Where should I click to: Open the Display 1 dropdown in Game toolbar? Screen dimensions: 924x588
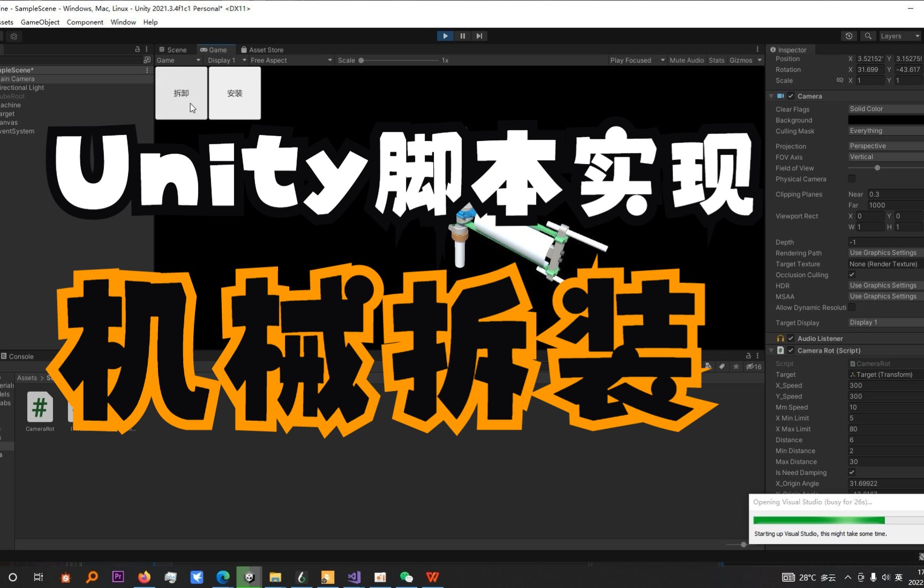(227, 60)
